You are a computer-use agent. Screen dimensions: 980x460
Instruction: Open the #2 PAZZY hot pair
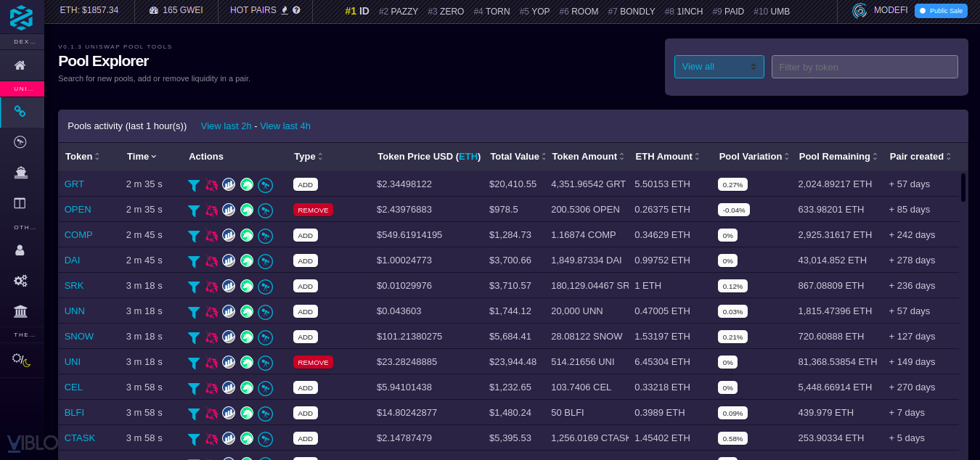click(399, 11)
